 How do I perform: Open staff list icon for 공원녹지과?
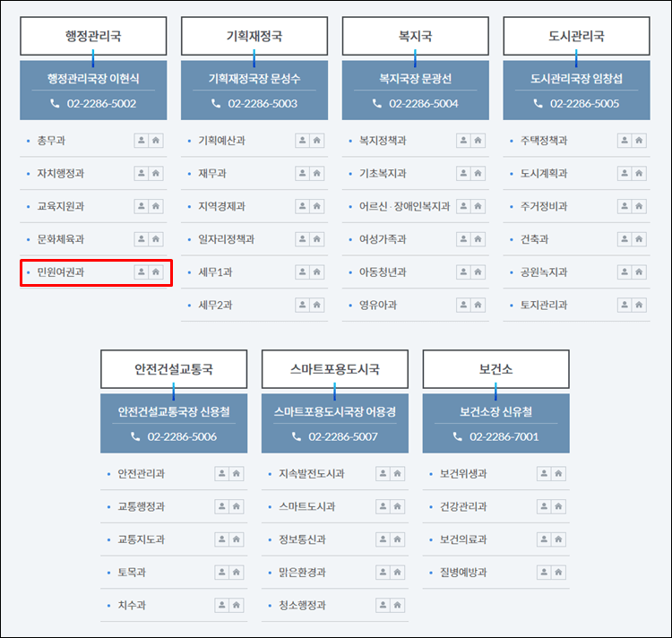click(x=625, y=272)
